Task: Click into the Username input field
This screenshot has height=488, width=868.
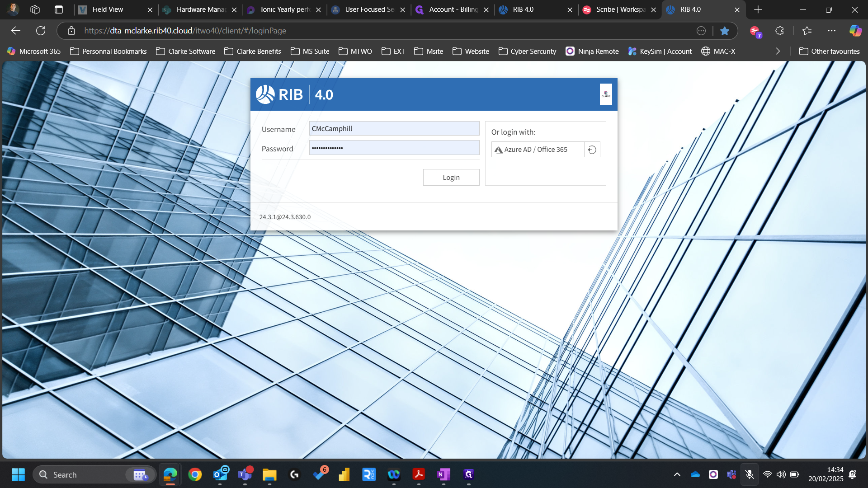Action: pos(394,129)
